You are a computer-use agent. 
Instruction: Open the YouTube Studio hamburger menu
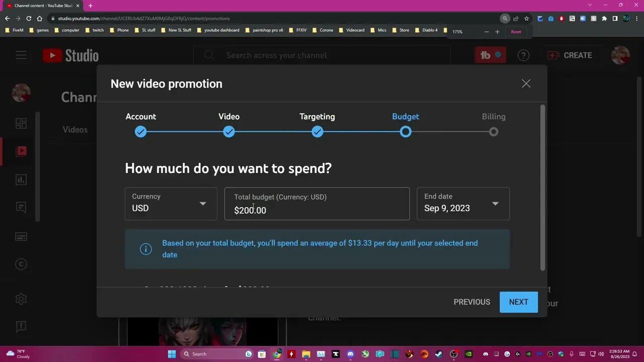click(x=21, y=55)
